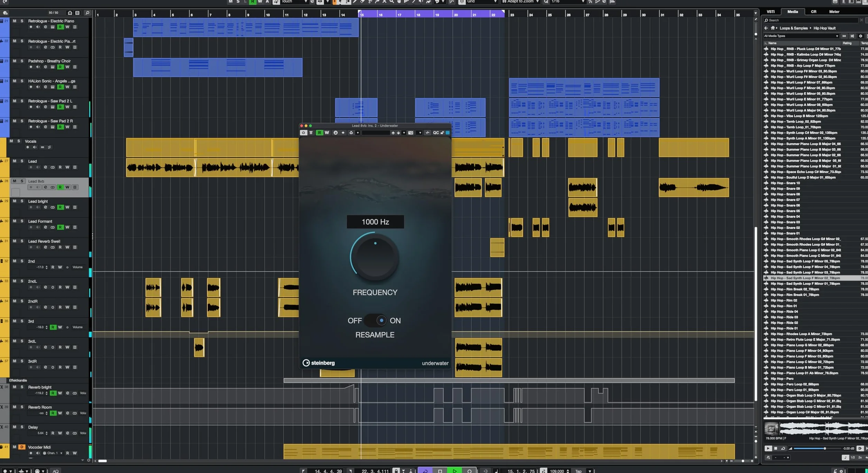Click the track search magnifier icon

(87, 13)
